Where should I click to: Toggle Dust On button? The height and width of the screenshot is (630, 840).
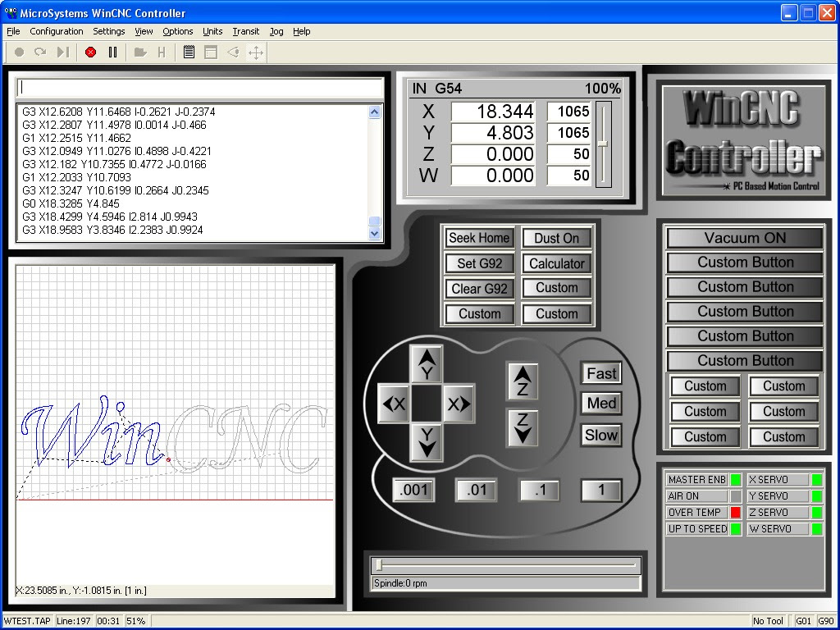(556, 238)
